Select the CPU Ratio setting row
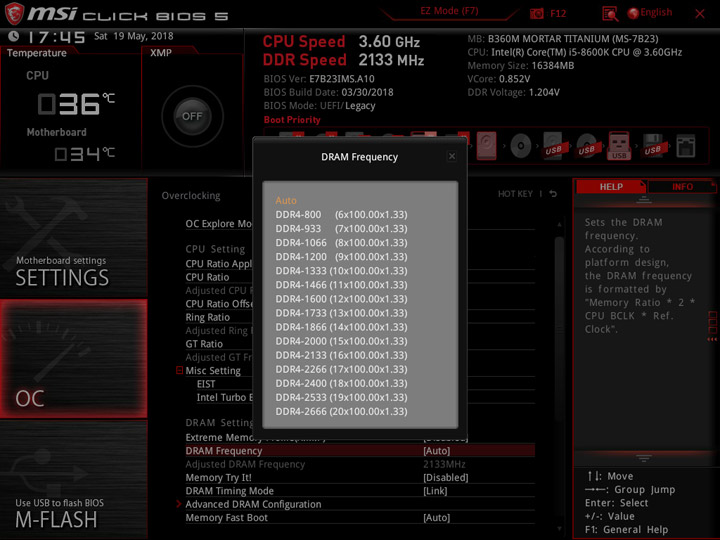The image size is (720, 540). [x=207, y=277]
